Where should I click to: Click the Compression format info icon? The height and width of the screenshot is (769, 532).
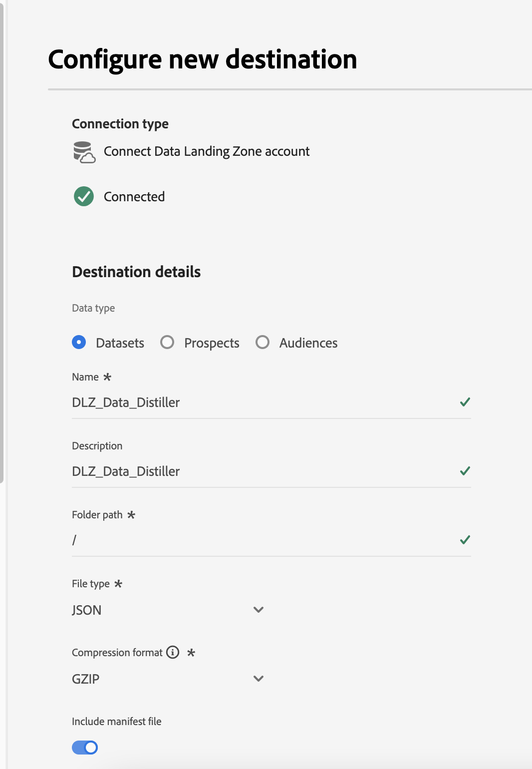173,652
